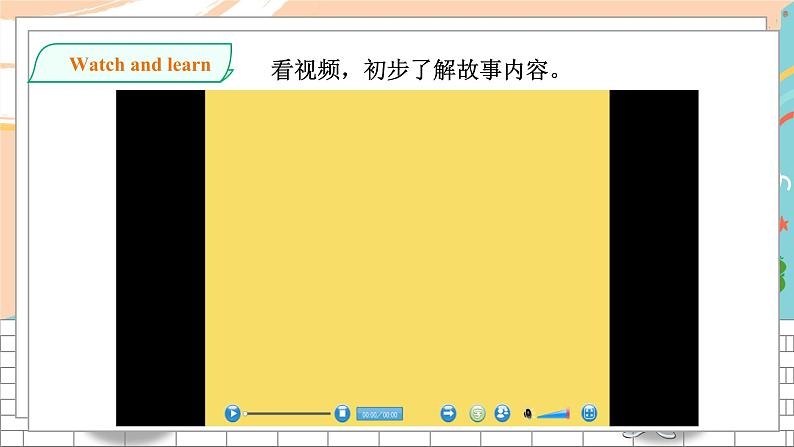The width and height of the screenshot is (794, 447).
Task: Toggle the green subtitle icon
Action: click(x=477, y=414)
